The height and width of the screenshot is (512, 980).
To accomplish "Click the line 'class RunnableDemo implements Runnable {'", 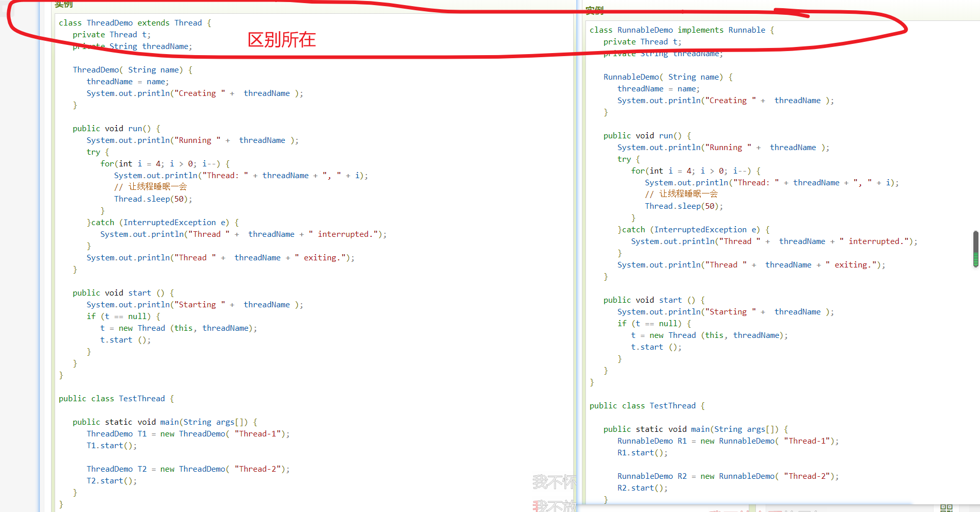I will tap(682, 30).
